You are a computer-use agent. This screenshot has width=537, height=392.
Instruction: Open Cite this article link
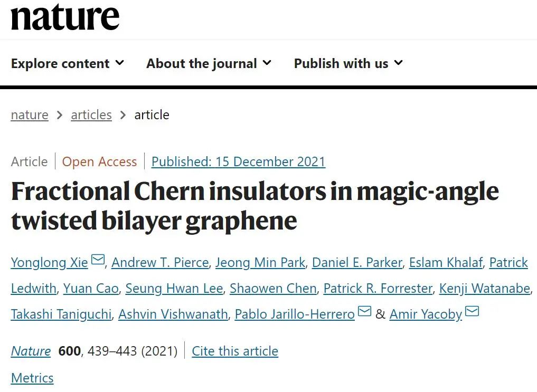point(235,351)
